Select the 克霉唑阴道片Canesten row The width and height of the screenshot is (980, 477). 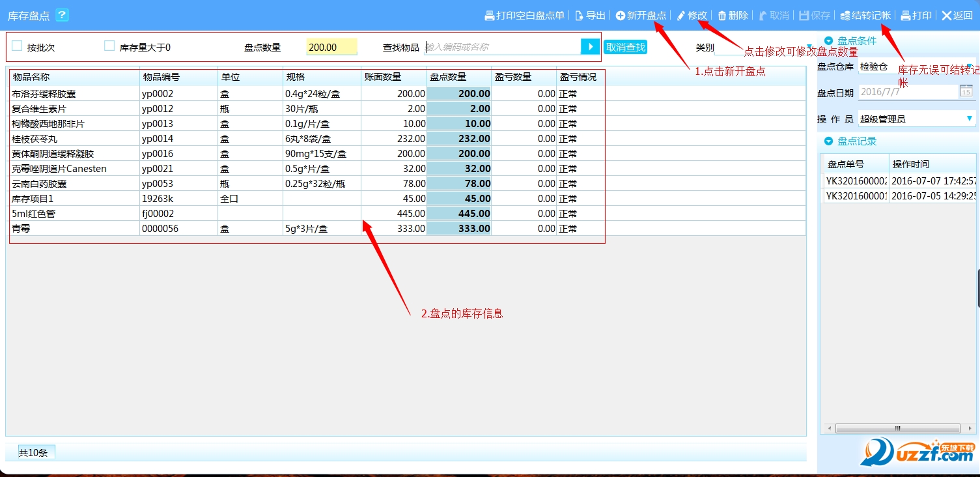pyautogui.click(x=407, y=169)
